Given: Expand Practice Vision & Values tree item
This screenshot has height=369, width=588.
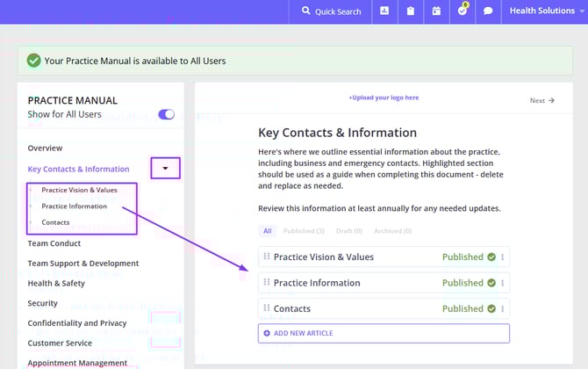Looking at the screenshot, I should click(x=32, y=190).
